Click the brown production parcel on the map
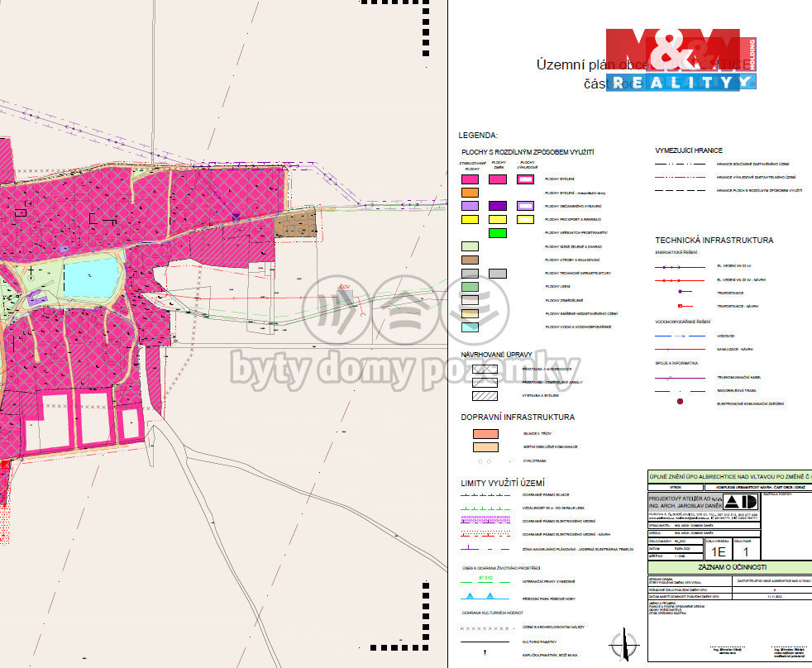The image size is (812, 668). click(296, 224)
